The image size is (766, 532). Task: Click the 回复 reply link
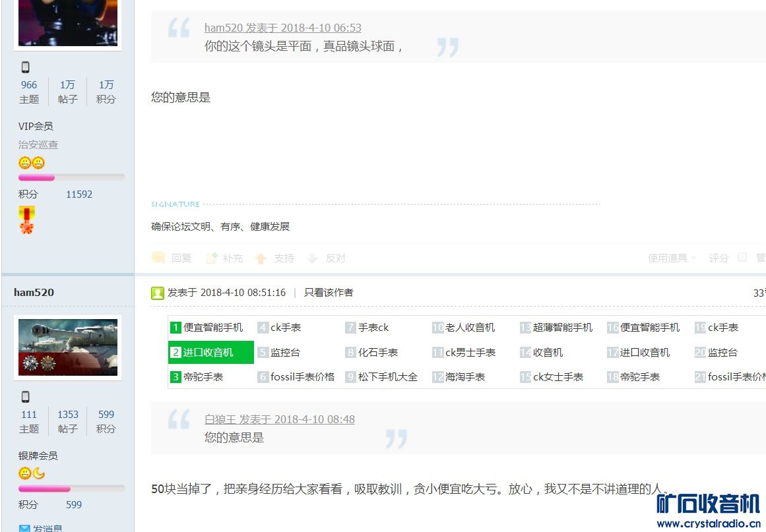pyautogui.click(x=181, y=258)
